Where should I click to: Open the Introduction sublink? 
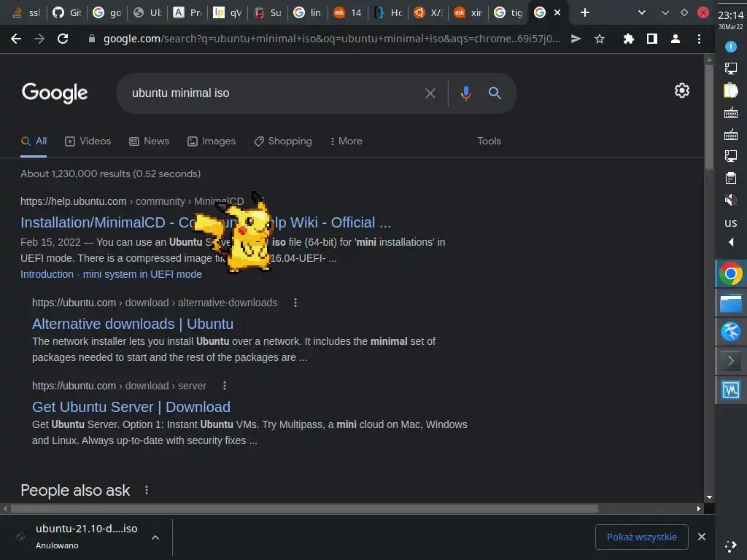[x=47, y=274]
